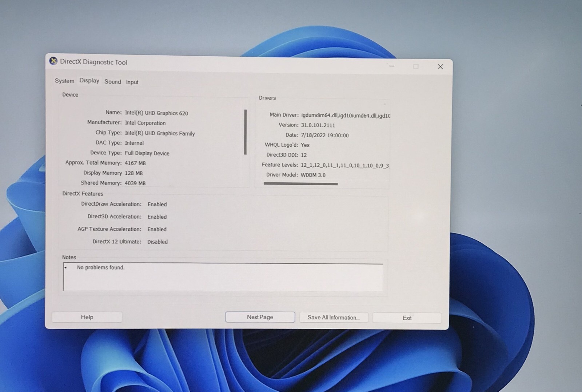
Task: Select the 'No problems found.' note
Action: pos(101,267)
